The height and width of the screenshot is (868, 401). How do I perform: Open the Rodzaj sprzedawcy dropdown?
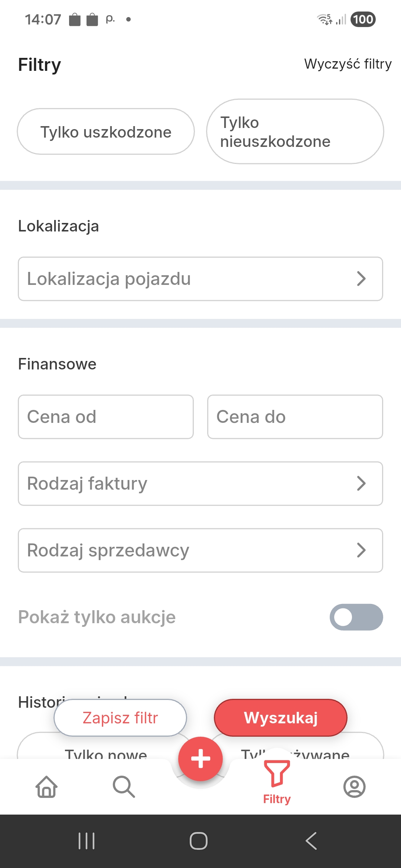click(200, 550)
